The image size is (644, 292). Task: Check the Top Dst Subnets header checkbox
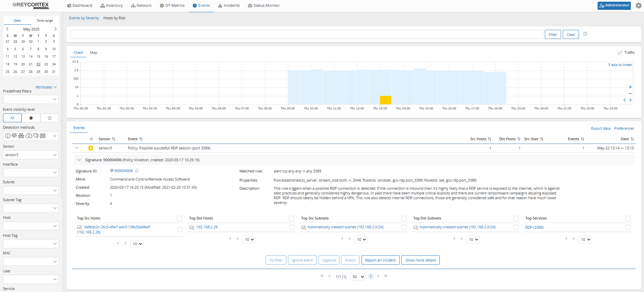tap(516, 218)
